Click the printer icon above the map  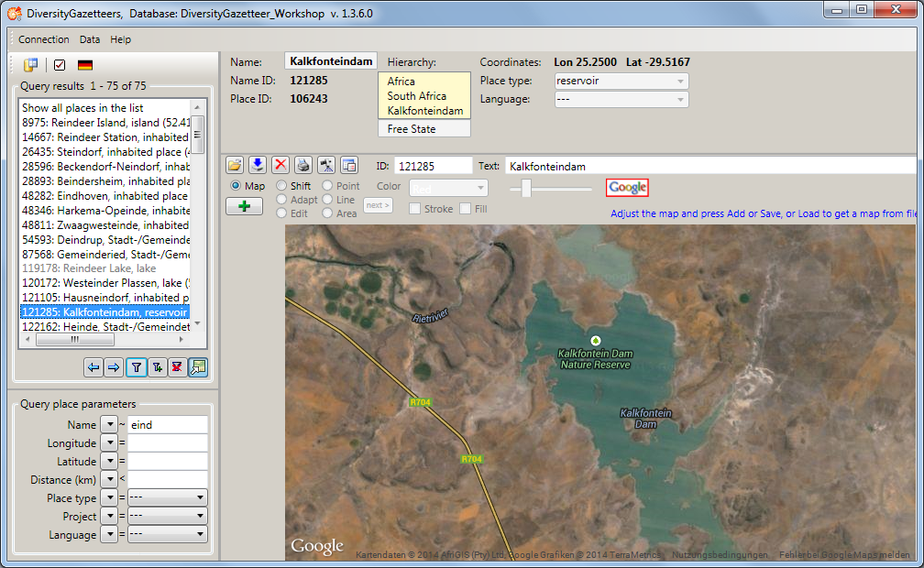(x=303, y=165)
